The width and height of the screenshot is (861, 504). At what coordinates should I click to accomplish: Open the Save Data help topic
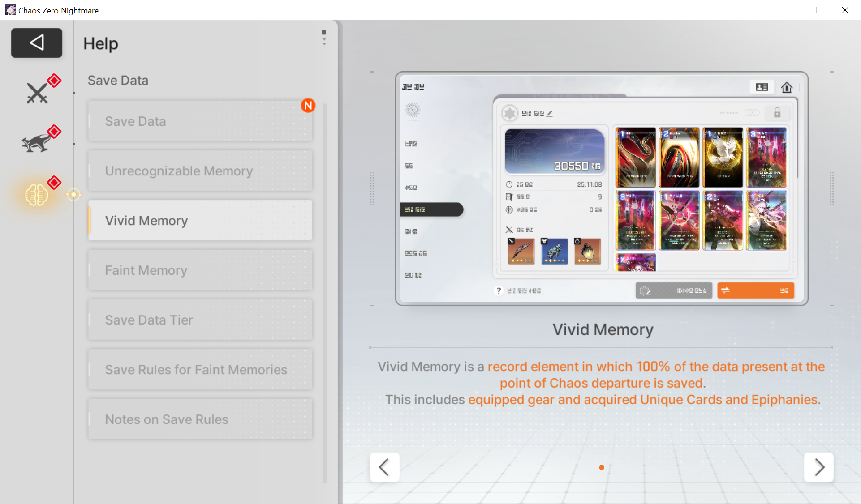point(200,121)
